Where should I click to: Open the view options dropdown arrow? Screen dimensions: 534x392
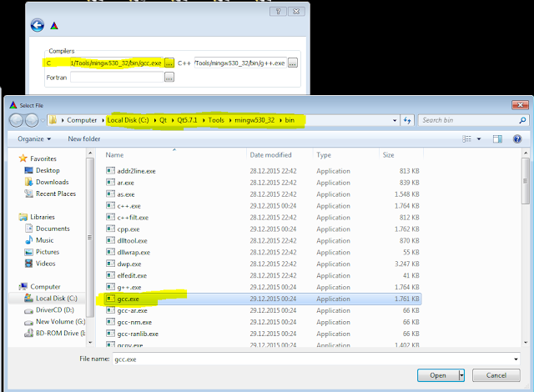(479, 138)
